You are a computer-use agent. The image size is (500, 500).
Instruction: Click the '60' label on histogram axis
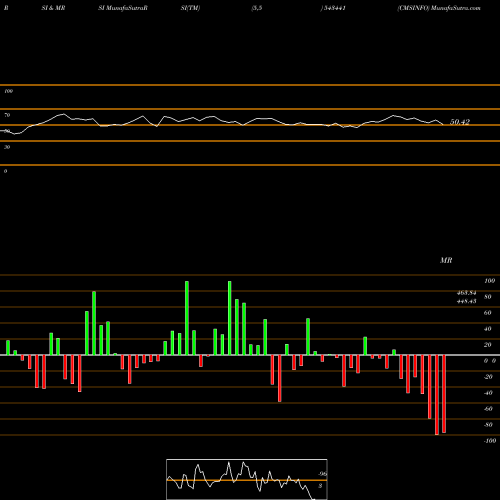pyautogui.click(x=487, y=313)
